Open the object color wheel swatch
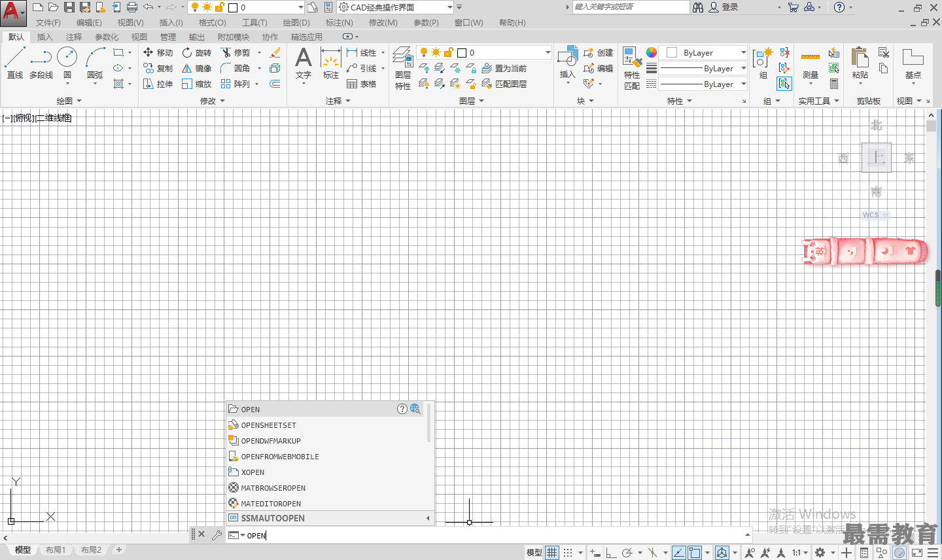942x560 pixels. (652, 52)
